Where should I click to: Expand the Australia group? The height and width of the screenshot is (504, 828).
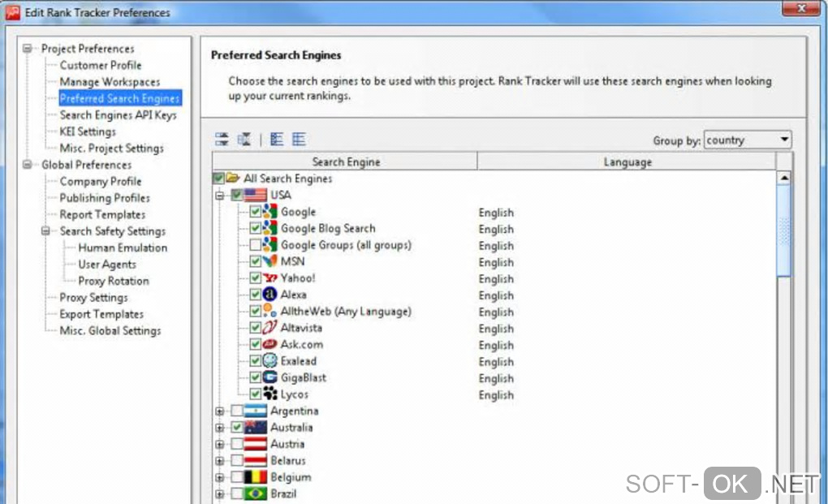click(x=220, y=428)
